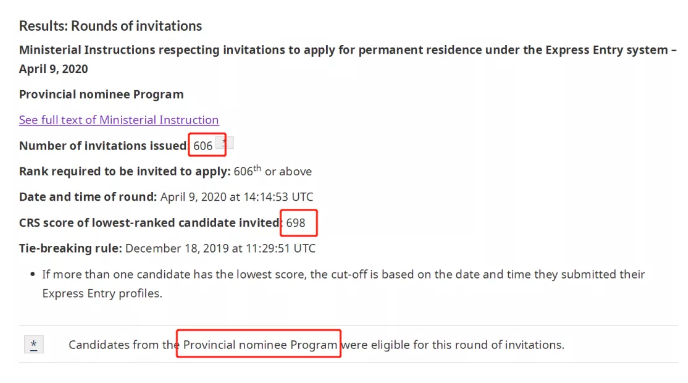Viewport: 688px width, 383px height.
Task: Click the Rank required to be invited label
Action: [x=125, y=171]
